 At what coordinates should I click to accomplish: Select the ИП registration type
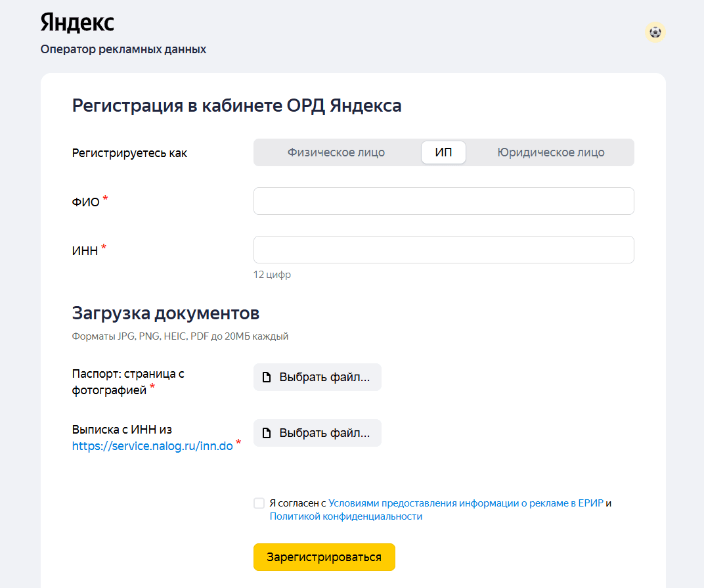[443, 152]
